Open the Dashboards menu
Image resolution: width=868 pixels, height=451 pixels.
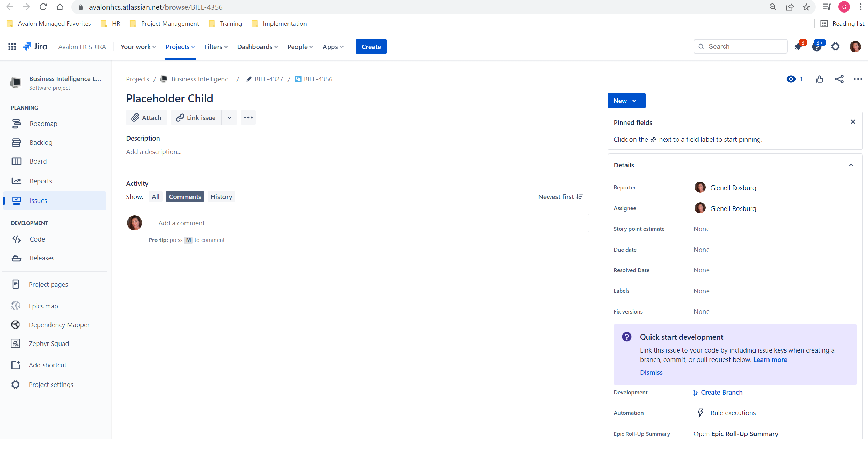pyautogui.click(x=258, y=47)
